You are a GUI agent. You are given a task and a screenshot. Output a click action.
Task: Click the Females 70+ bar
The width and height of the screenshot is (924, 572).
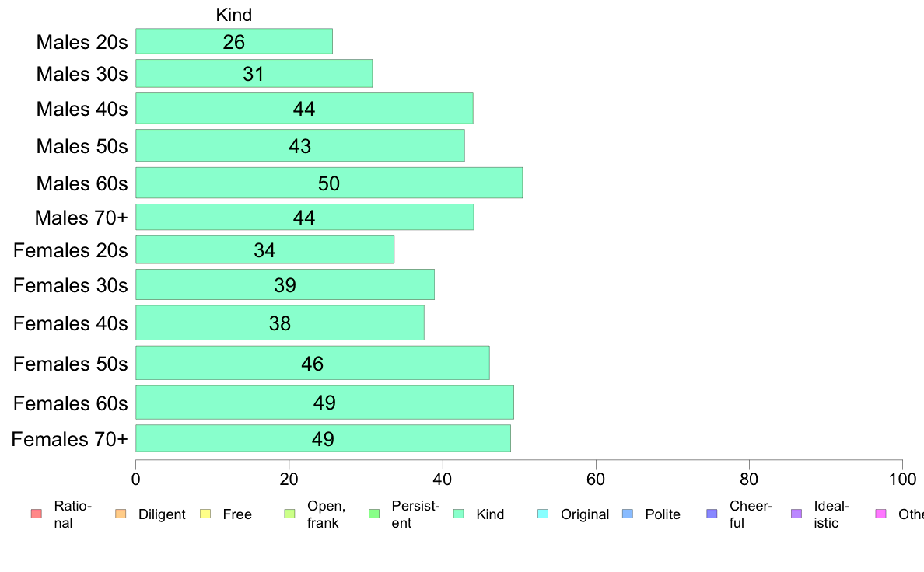(323, 438)
